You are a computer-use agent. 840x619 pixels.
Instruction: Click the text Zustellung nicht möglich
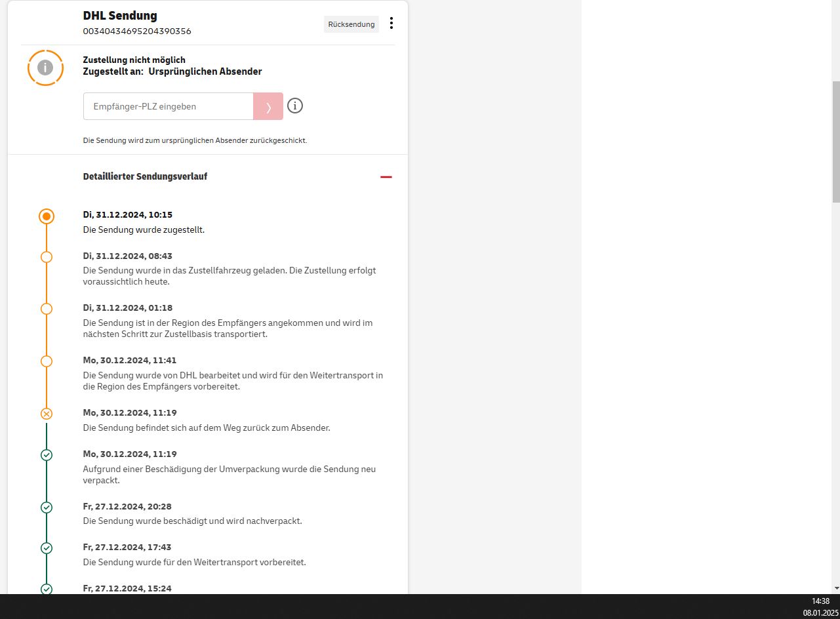tap(134, 60)
